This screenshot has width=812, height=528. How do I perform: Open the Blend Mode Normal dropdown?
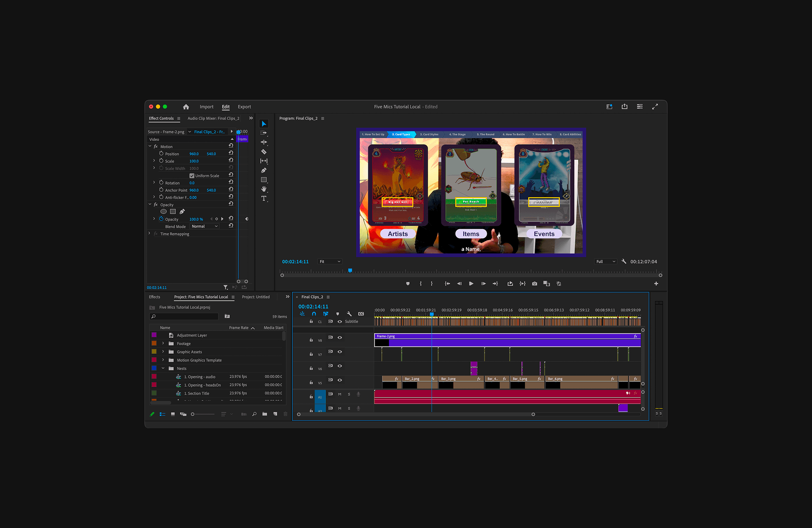(x=205, y=226)
